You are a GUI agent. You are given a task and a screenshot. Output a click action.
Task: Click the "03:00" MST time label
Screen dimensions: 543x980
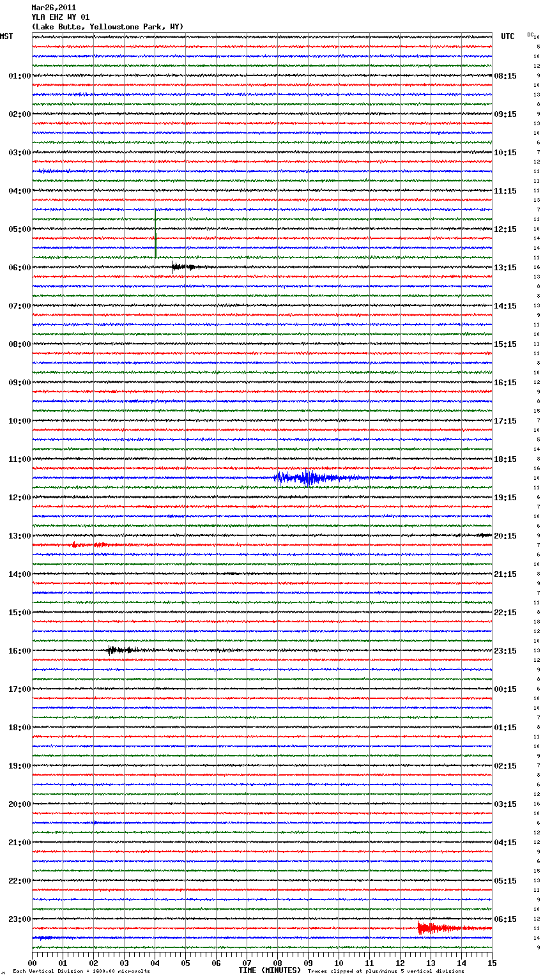(x=20, y=153)
